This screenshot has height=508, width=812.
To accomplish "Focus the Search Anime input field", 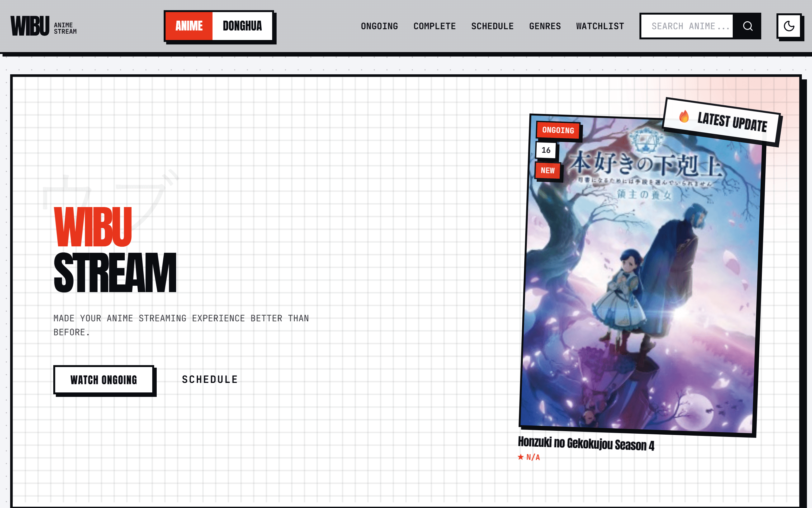I will (x=687, y=26).
